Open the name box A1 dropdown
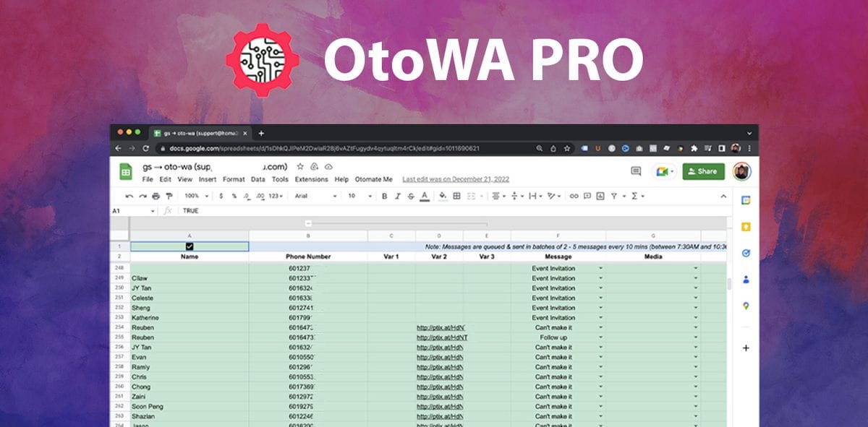The width and height of the screenshot is (868, 427). [x=152, y=211]
